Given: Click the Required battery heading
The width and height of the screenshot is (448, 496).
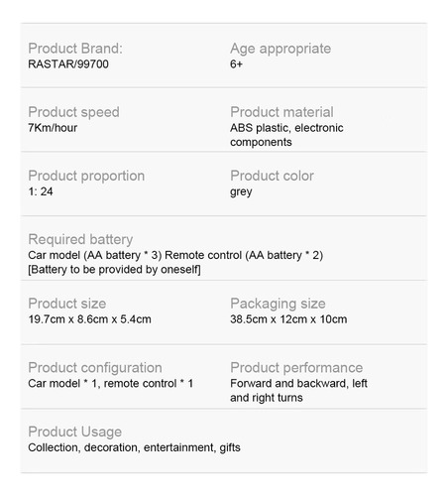Looking at the screenshot, I should [80, 240].
